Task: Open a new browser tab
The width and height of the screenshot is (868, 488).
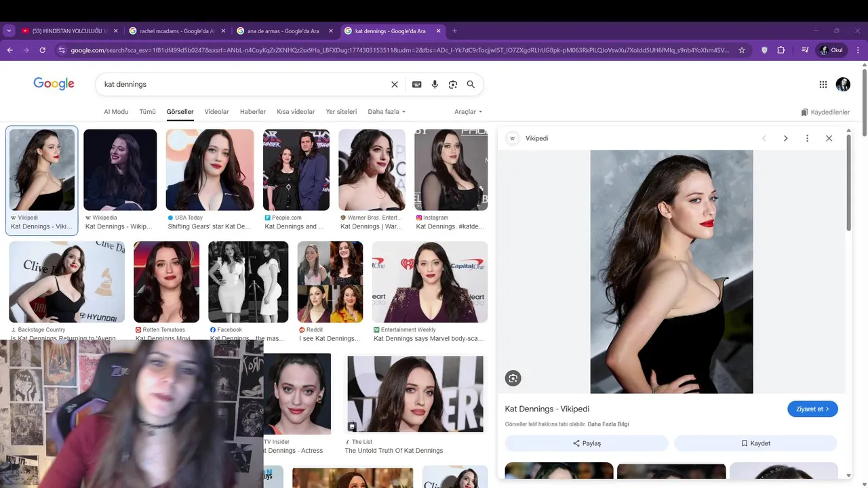Action: pyautogui.click(x=454, y=31)
